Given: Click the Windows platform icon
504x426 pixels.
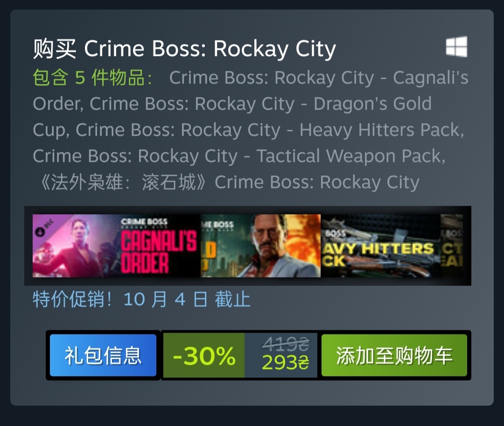Looking at the screenshot, I should coord(456,47).
